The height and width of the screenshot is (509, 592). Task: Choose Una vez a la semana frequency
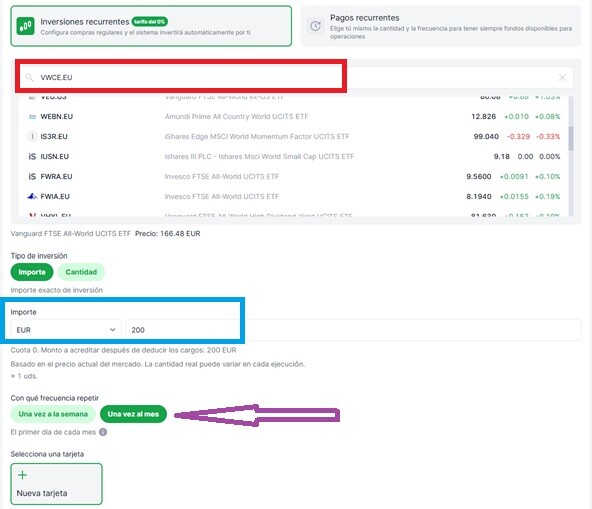(x=53, y=414)
